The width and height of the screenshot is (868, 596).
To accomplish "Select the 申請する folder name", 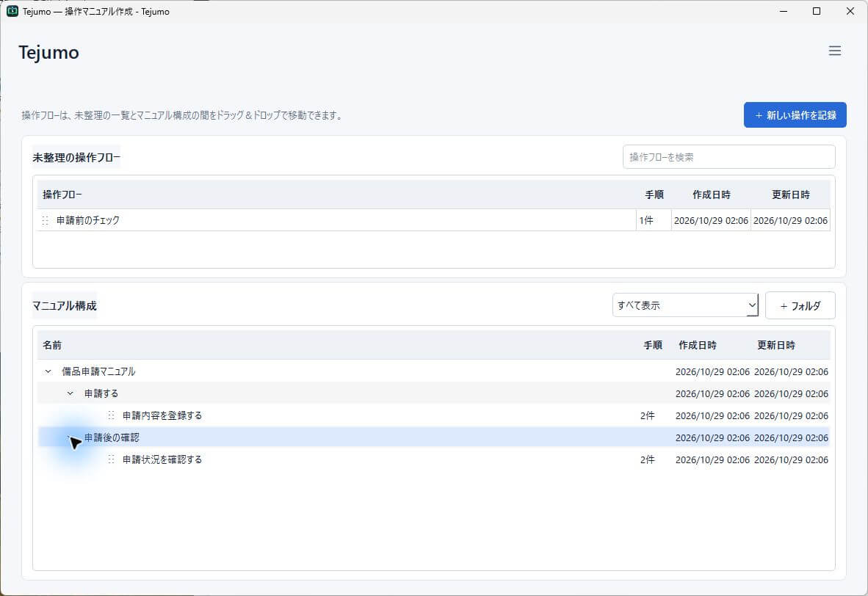I will tap(101, 393).
